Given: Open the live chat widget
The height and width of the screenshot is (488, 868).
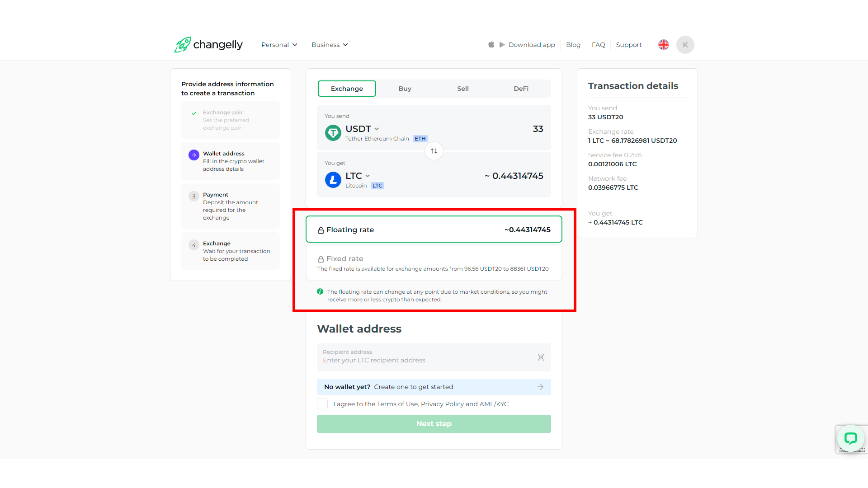Looking at the screenshot, I should coord(851,438).
